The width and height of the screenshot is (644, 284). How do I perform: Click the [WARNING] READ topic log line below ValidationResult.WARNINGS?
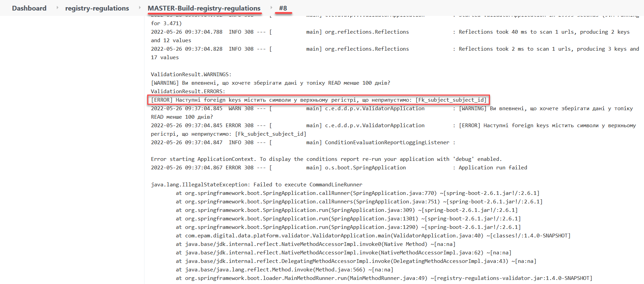[x=270, y=83]
